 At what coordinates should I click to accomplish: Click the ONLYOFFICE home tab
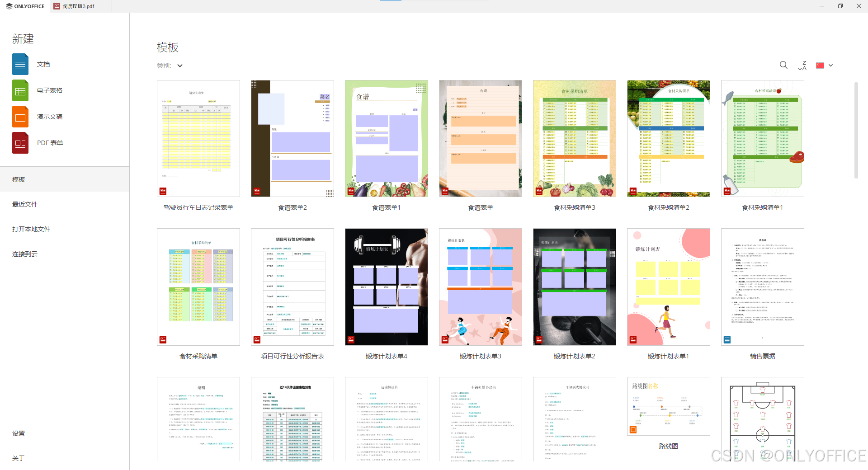pyautogui.click(x=25, y=6)
